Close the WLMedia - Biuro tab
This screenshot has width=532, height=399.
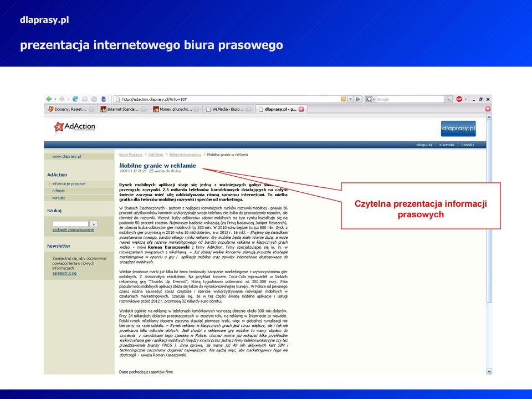coord(249,109)
